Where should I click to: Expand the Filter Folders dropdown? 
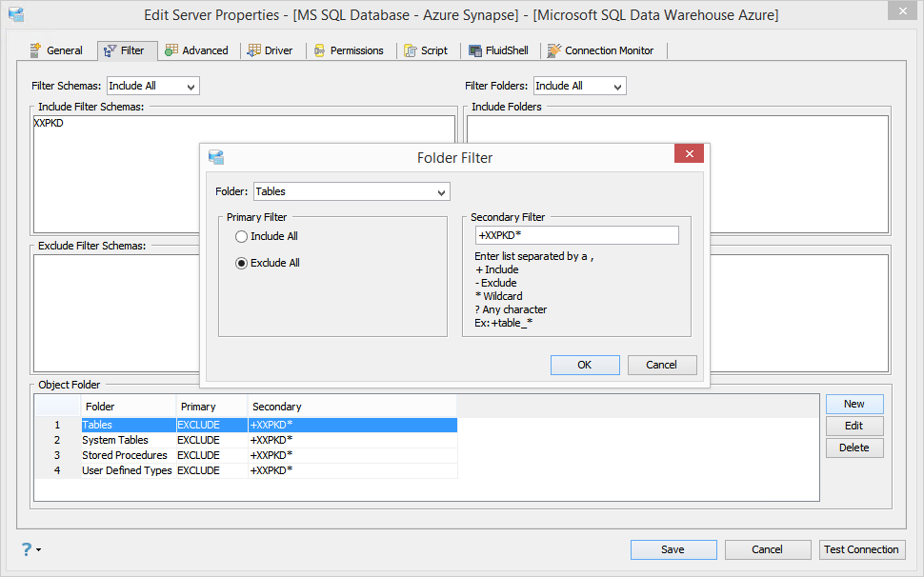pyautogui.click(x=580, y=86)
